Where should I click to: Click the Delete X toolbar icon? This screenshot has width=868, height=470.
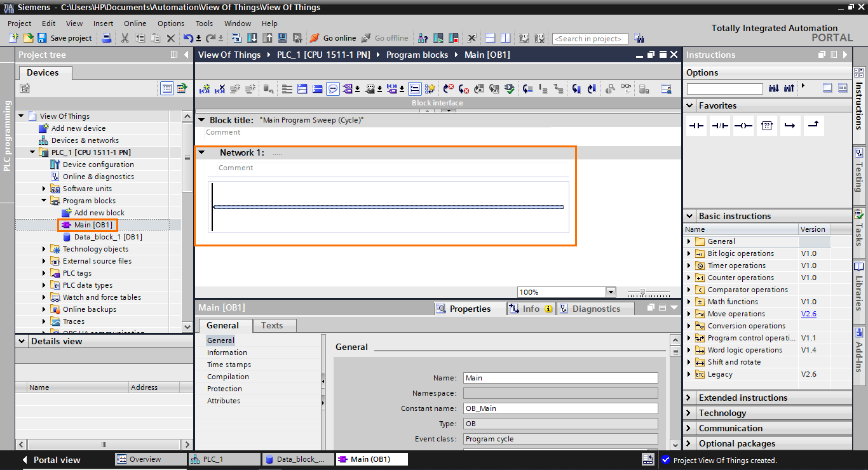coord(171,38)
